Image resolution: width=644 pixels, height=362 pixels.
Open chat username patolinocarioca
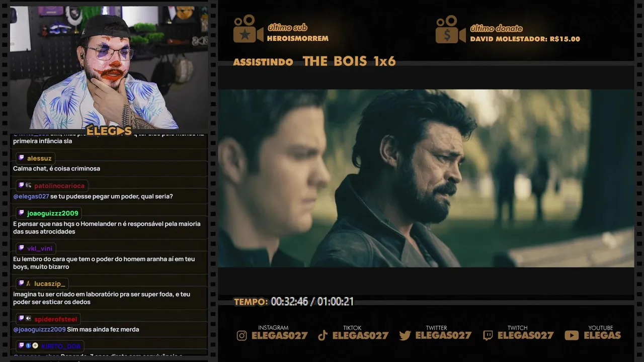(x=59, y=186)
